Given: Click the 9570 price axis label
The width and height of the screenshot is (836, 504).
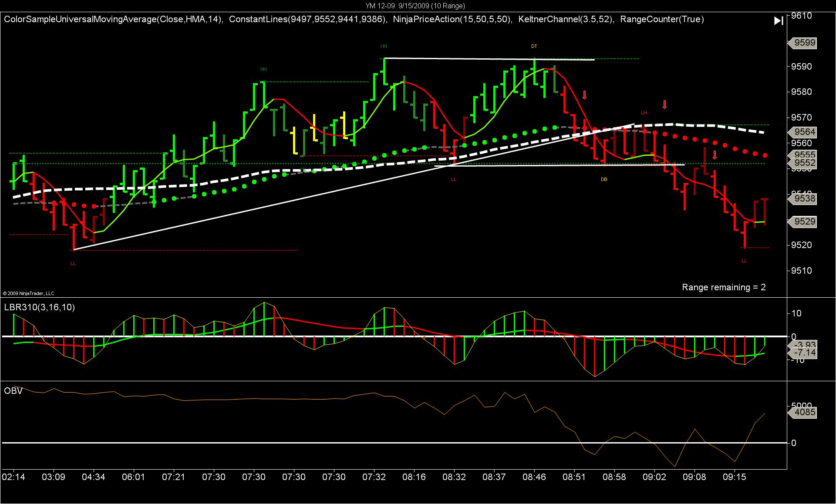Looking at the screenshot, I should (x=802, y=118).
